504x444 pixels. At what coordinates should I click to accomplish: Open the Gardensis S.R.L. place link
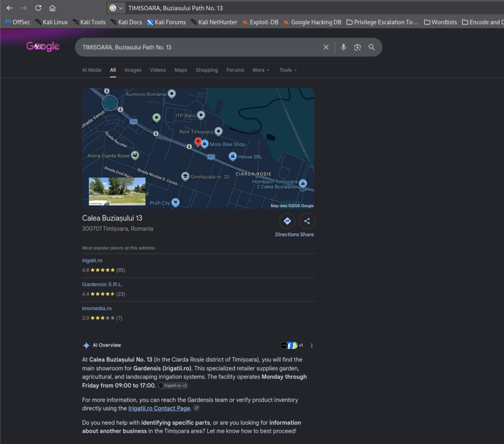click(x=102, y=284)
